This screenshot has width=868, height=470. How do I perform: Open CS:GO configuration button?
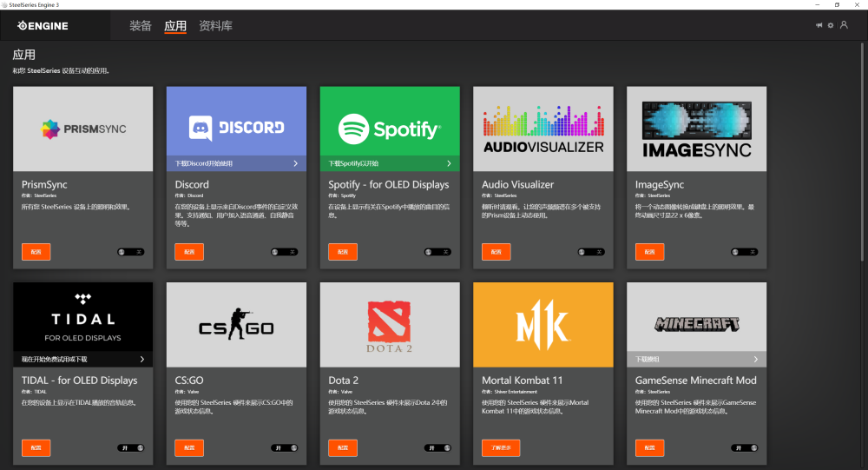point(189,447)
